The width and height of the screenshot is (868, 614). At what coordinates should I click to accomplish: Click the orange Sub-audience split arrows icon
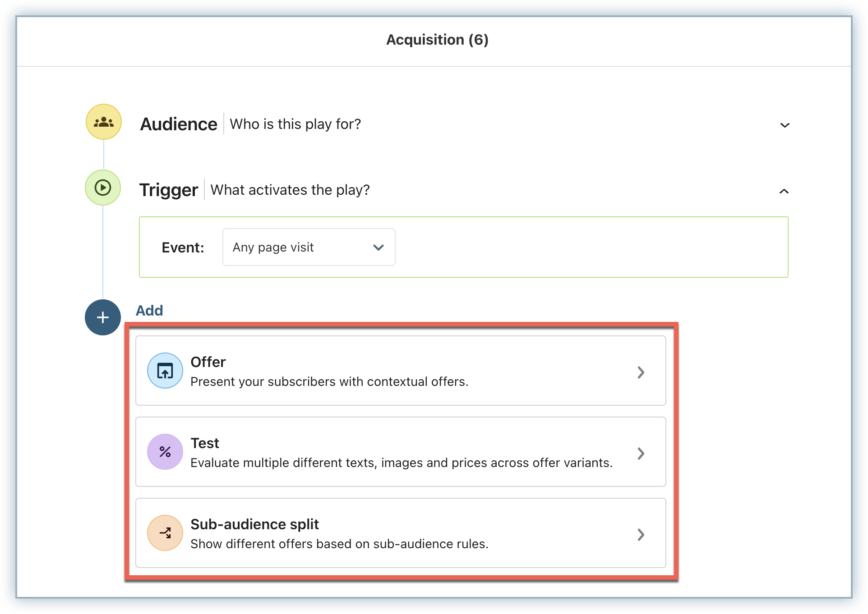point(165,533)
